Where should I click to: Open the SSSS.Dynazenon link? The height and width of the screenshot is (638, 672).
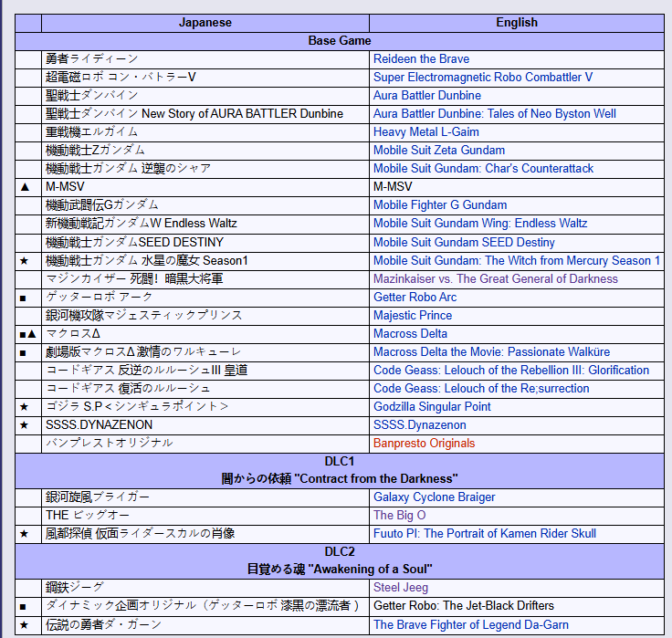[x=420, y=425]
